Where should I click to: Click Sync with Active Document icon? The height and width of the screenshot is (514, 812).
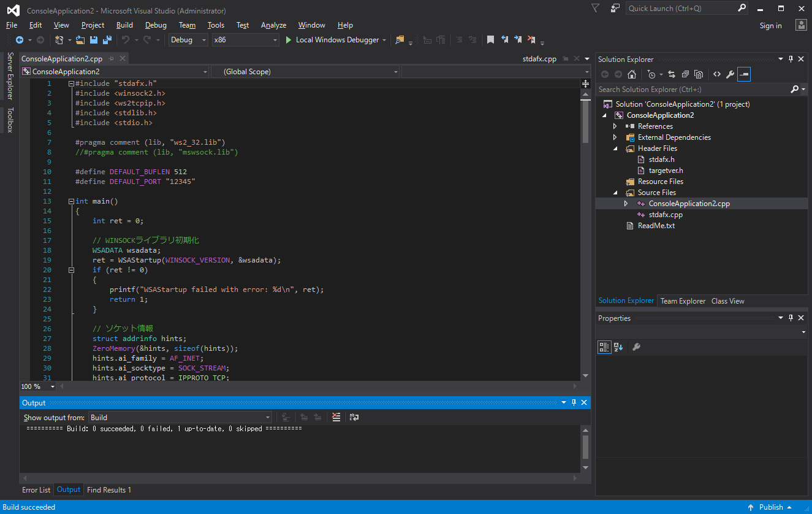(x=672, y=74)
